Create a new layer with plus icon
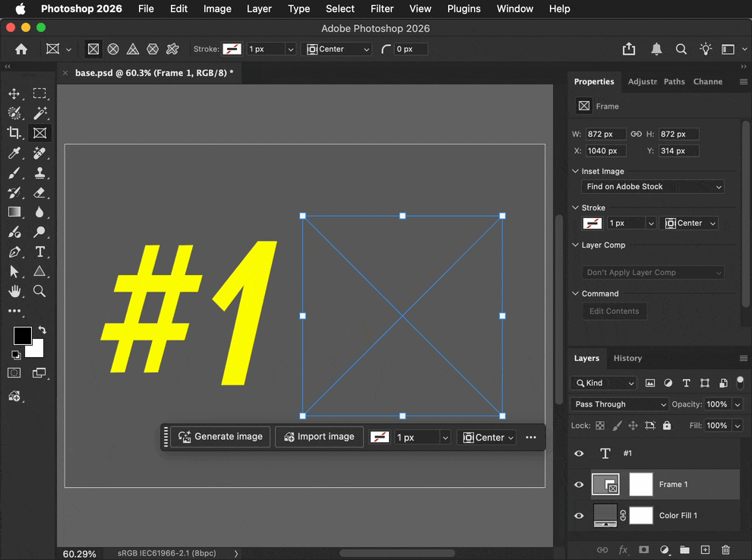 705,549
